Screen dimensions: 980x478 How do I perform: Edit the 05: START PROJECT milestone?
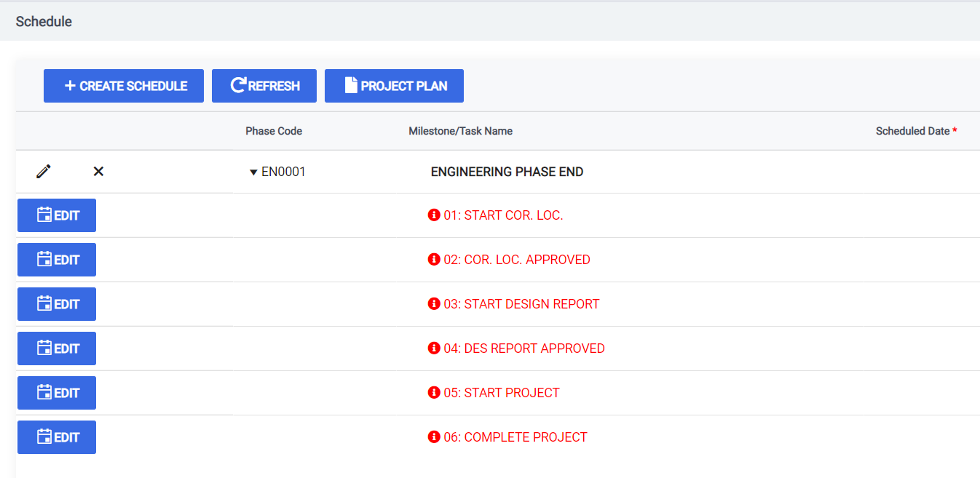tap(57, 393)
